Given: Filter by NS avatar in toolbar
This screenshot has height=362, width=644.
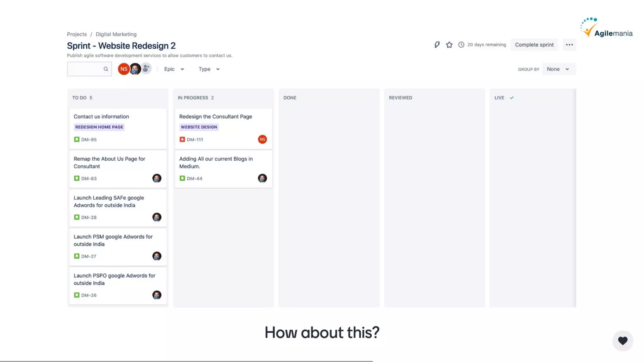Looking at the screenshot, I should pos(124,69).
